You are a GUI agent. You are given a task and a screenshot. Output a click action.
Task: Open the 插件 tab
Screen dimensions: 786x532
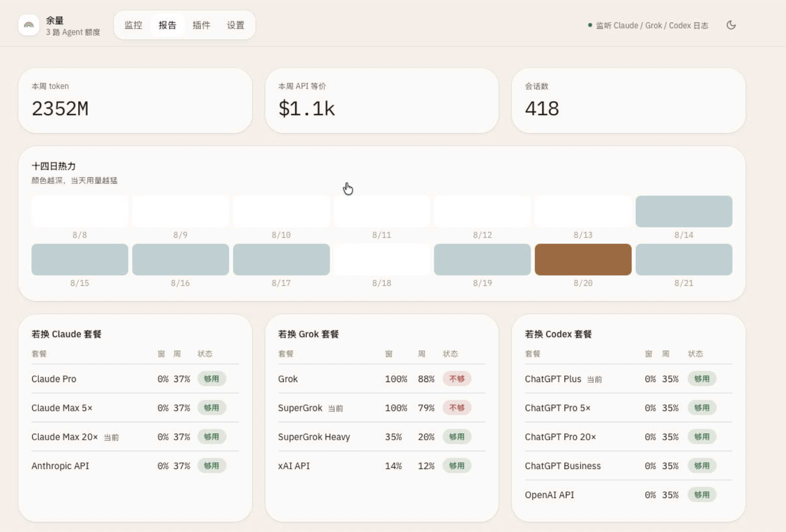click(202, 25)
